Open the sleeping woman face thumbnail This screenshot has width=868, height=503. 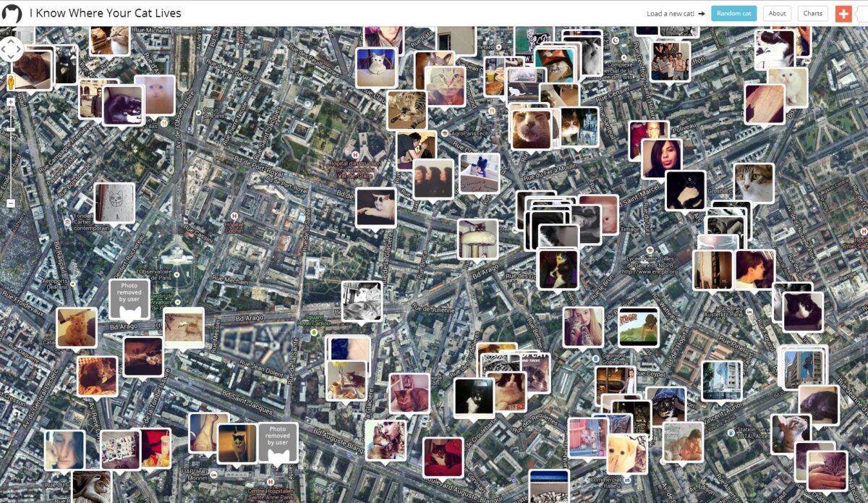point(64,450)
